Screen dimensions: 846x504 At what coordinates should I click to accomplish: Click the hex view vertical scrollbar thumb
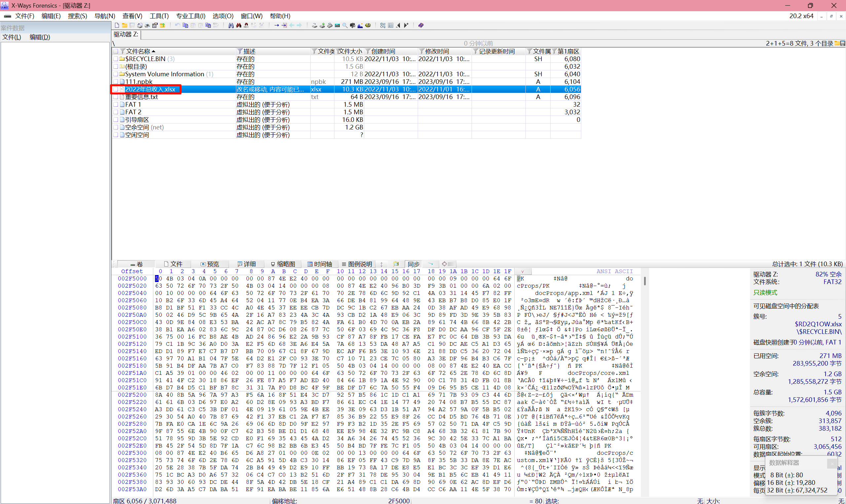644,281
